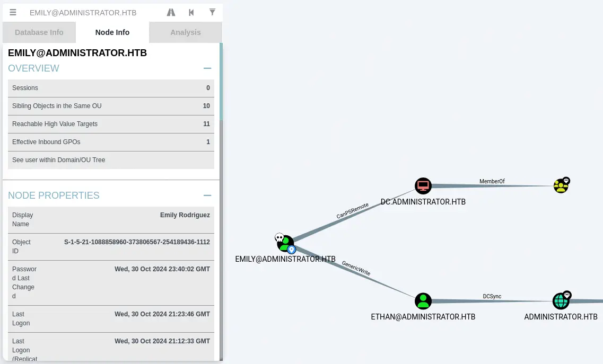The height and width of the screenshot is (364, 603).
Task: Collapse the Overview section
Action: pos(207,68)
